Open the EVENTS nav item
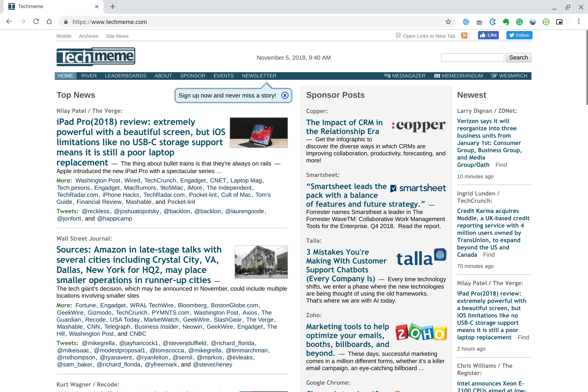 coord(224,76)
